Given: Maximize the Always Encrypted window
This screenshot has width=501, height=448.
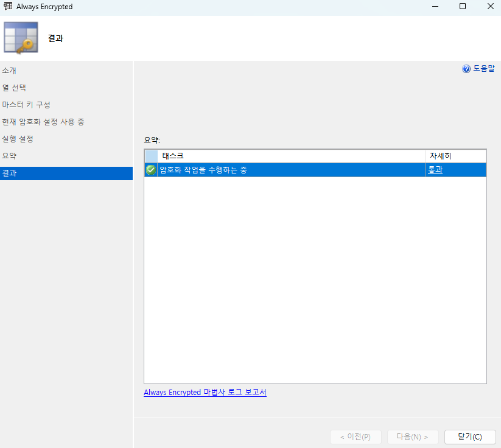Looking at the screenshot, I should [x=462, y=6].
